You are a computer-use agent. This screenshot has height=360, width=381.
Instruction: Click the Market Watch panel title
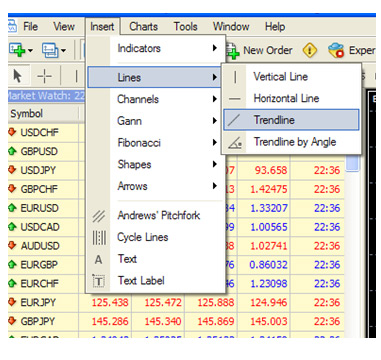tap(46, 96)
